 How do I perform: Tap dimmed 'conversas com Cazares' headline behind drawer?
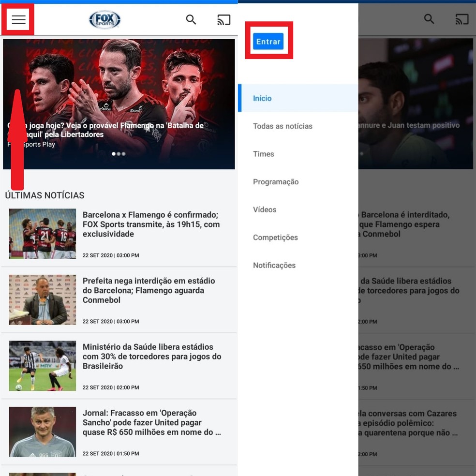408,423
